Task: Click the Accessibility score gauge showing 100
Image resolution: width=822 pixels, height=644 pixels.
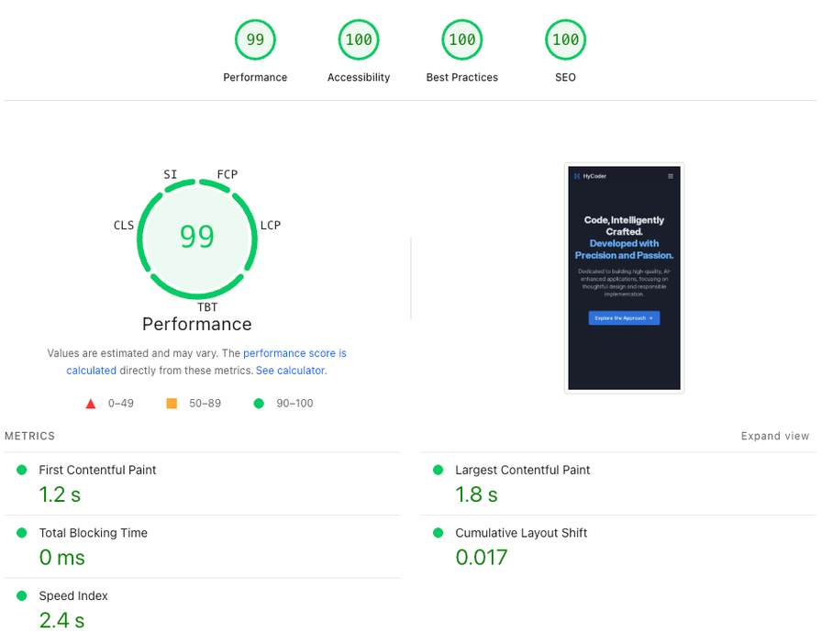Action: pyautogui.click(x=359, y=39)
